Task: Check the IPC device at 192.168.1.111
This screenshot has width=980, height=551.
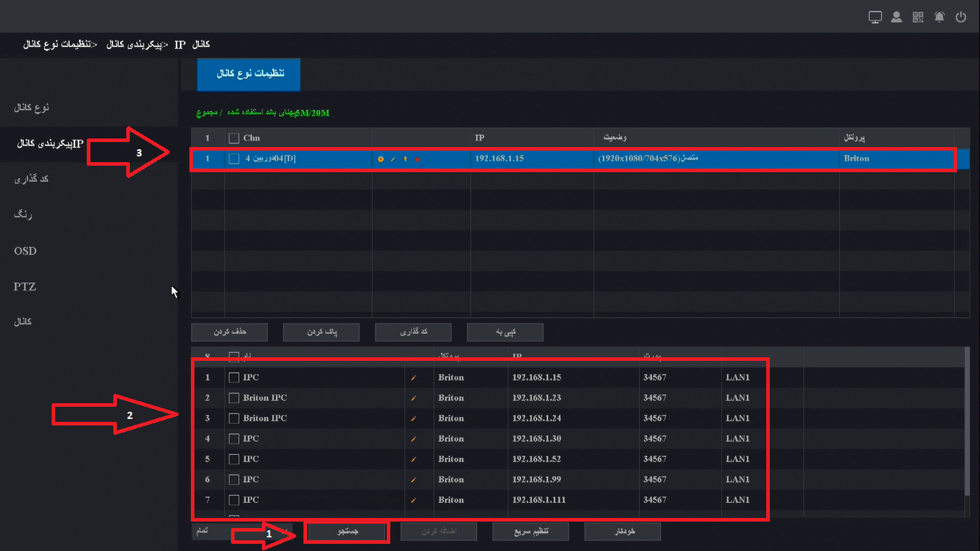Action: click(234, 500)
